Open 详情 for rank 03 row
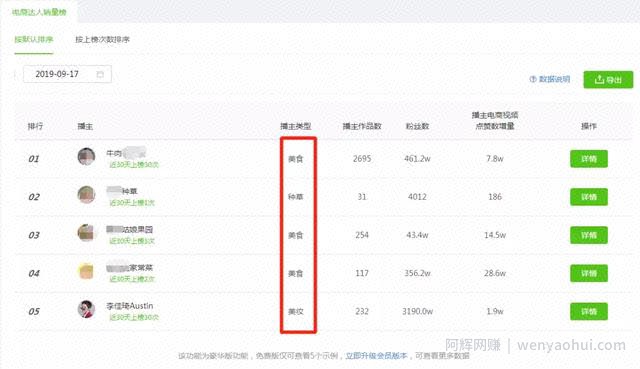The image size is (640, 369). point(589,235)
